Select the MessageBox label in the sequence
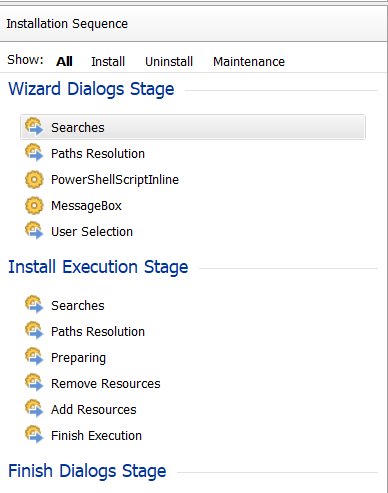 [x=86, y=206]
